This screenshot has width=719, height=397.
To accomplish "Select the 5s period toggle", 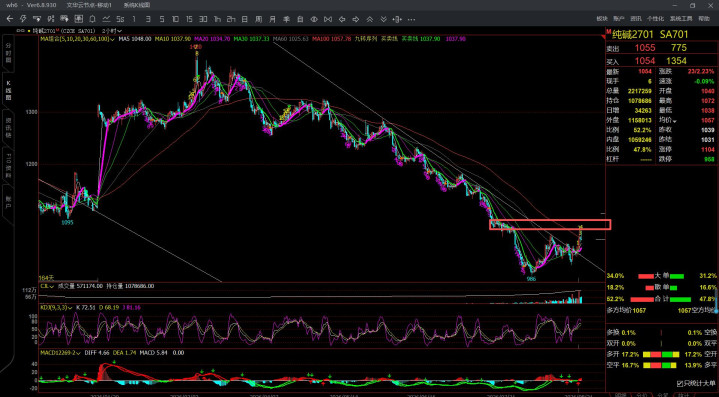I will click(x=120, y=19).
